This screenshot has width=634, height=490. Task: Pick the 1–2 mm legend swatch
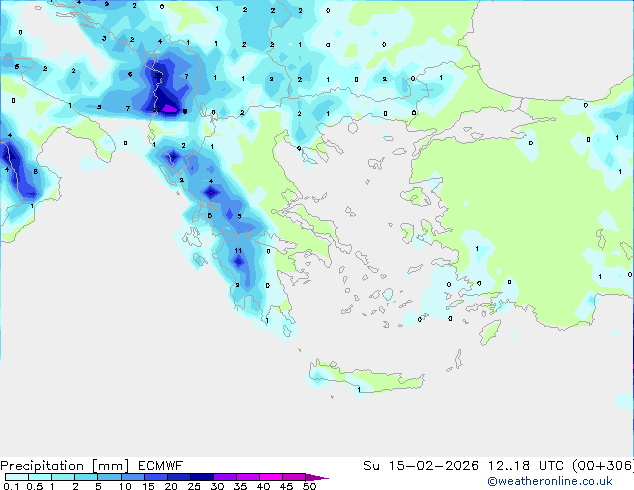[x=63, y=477]
